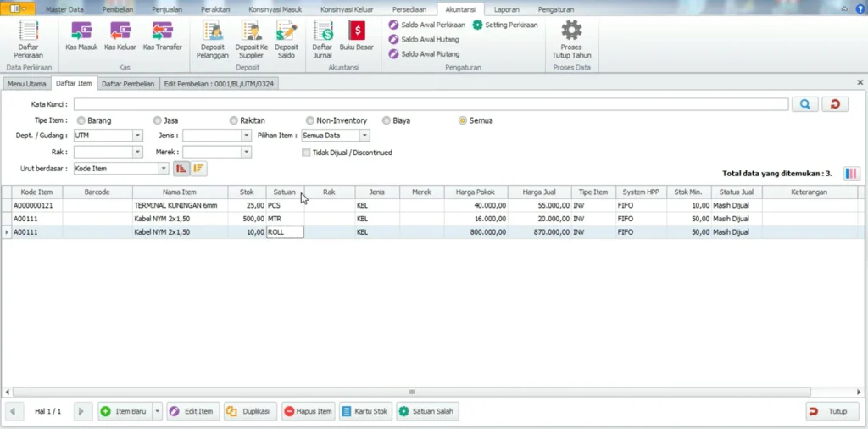Open Saldo Awal Piutang
Screen dimensions: 868x429
tap(424, 53)
